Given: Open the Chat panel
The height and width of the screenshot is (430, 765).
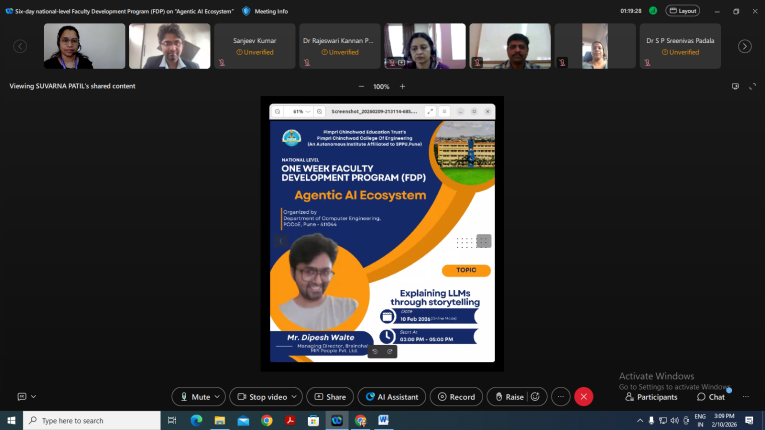Looking at the screenshot, I should click(711, 397).
